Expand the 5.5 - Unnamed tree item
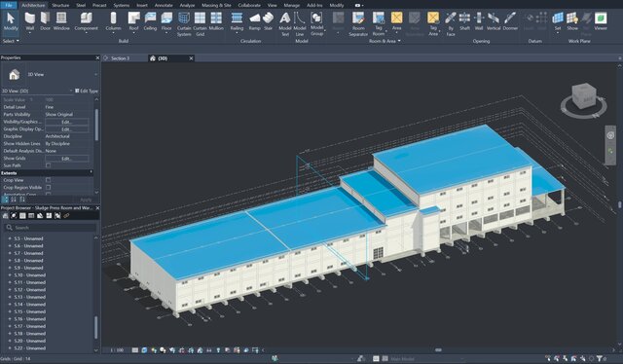 (10, 238)
